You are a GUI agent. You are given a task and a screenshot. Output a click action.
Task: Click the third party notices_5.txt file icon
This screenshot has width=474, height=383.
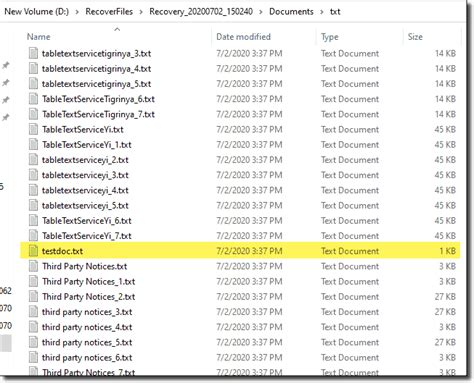coord(33,342)
